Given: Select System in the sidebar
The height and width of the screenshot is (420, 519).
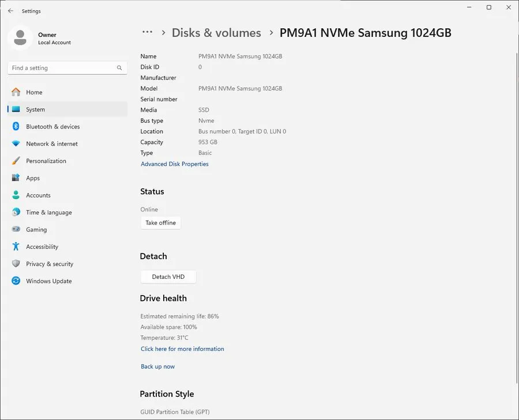Looking at the screenshot, I should click(67, 109).
